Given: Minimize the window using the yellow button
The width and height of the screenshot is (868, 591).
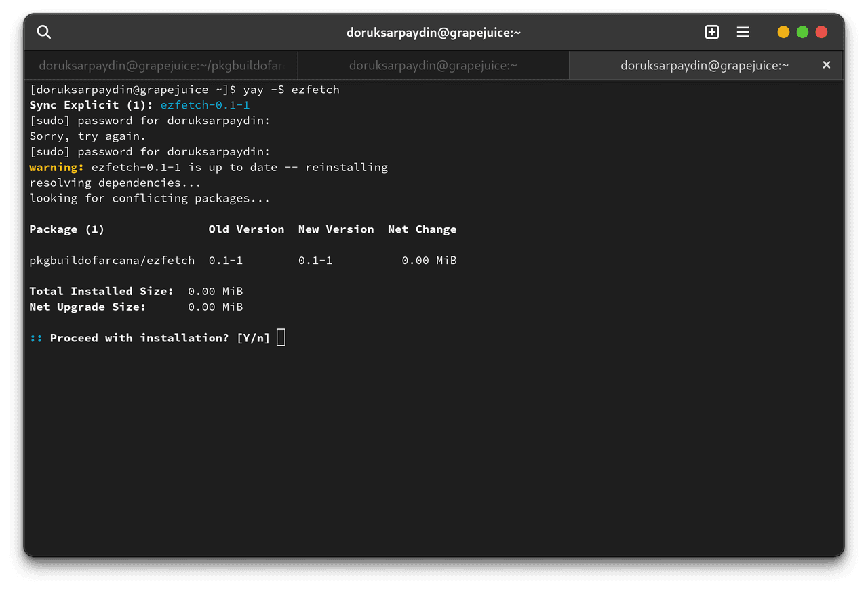Looking at the screenshot, I should point(783,32).
